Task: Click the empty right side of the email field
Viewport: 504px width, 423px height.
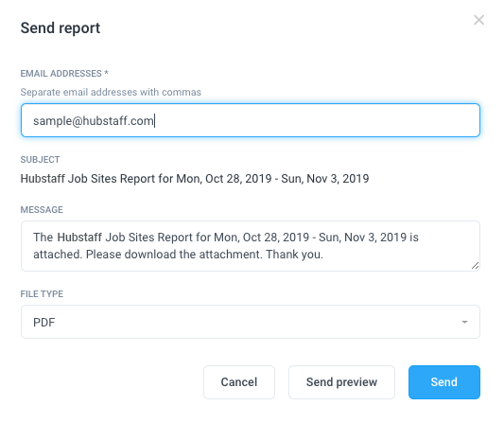Action: (319, 120)
